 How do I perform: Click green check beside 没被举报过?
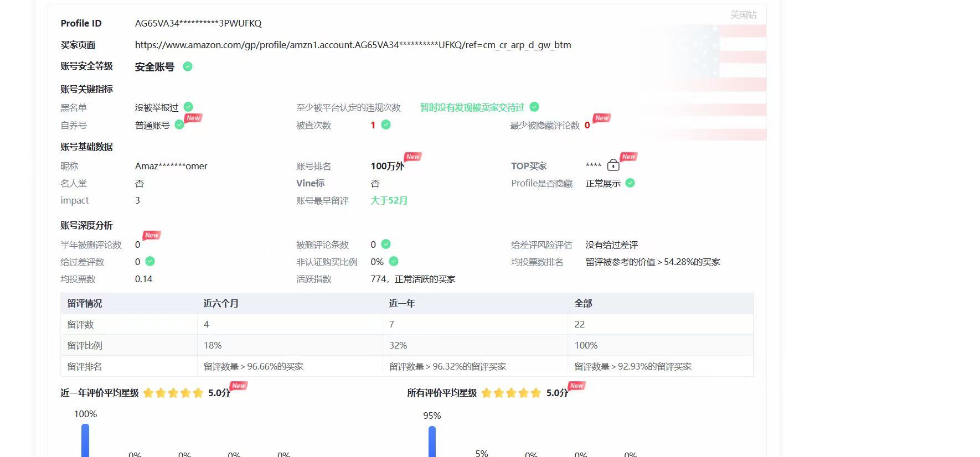(x=188, y=107)
